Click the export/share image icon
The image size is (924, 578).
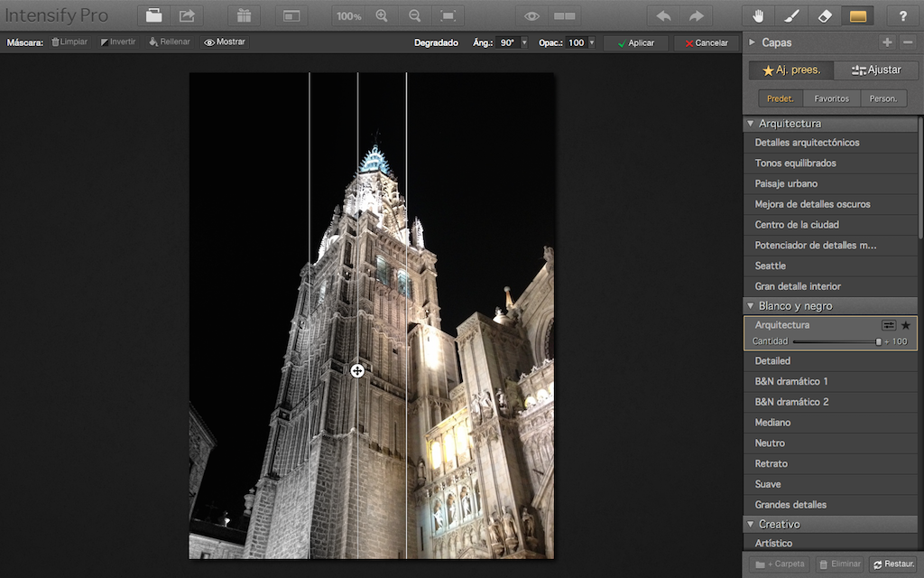point(187,16)
